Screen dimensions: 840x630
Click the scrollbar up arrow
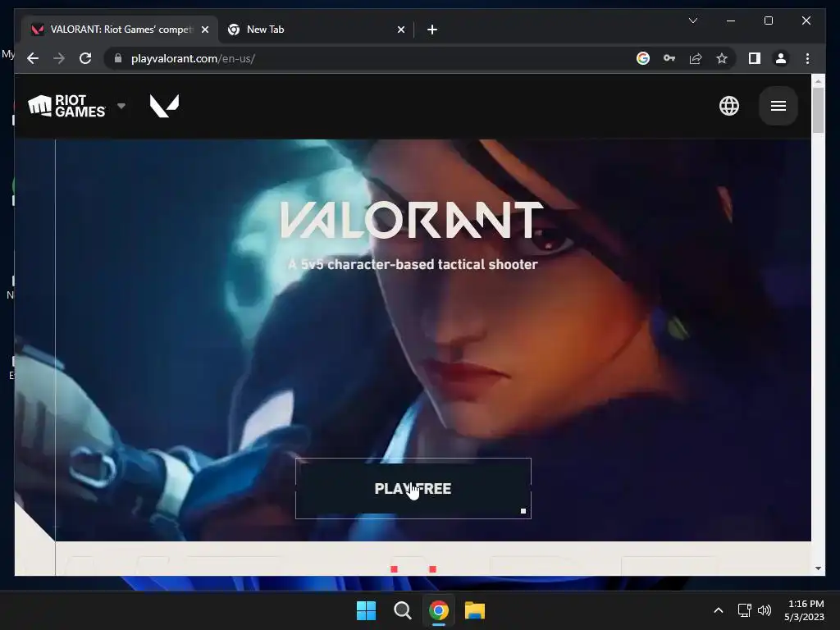(818, 81)
